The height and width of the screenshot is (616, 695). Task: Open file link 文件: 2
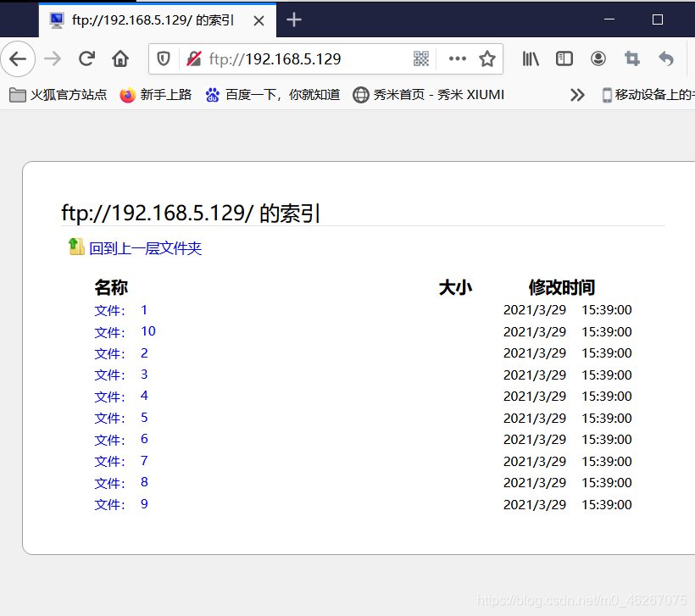pyautogui.click(x=121, y=353)
